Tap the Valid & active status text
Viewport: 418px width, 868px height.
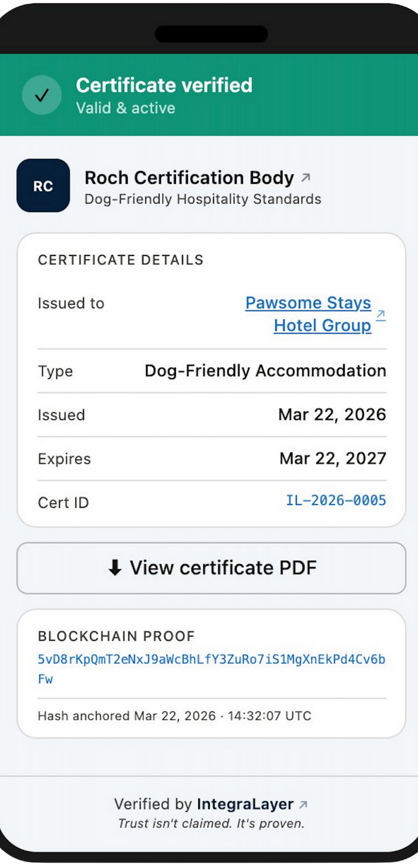pyautogui.click(x=124, y=108)
